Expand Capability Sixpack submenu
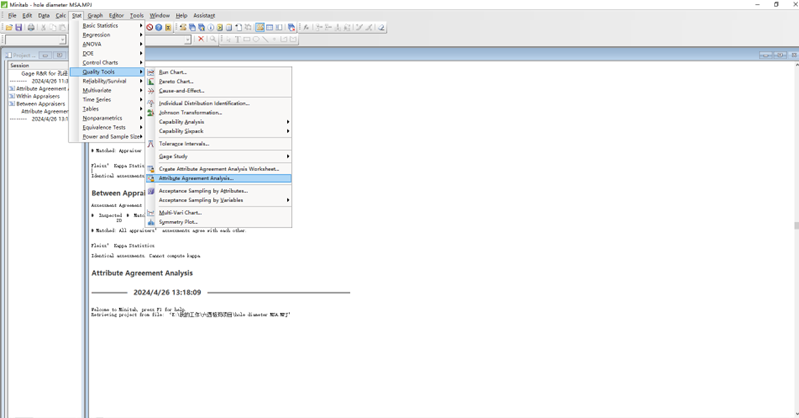The height and width of the screenshot is (418, 799). click(219, 131)
